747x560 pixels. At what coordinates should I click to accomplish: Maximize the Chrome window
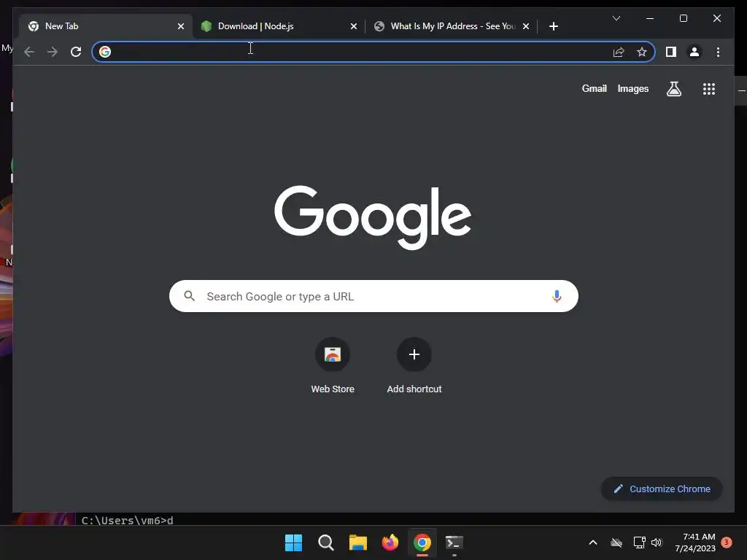683,18
